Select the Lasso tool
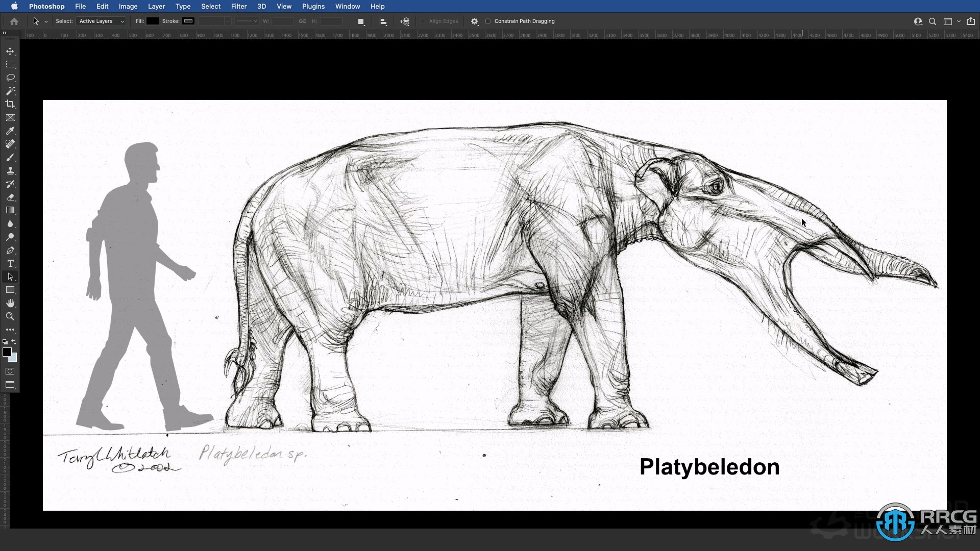The width and height of the screenshot is (980, 551). 10,78
